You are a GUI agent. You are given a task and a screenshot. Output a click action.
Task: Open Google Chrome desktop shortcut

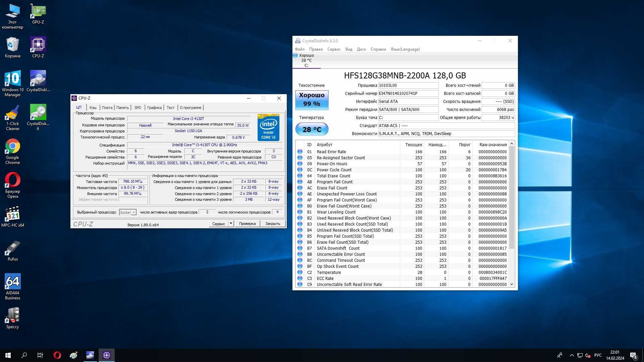tap(12, 151)
